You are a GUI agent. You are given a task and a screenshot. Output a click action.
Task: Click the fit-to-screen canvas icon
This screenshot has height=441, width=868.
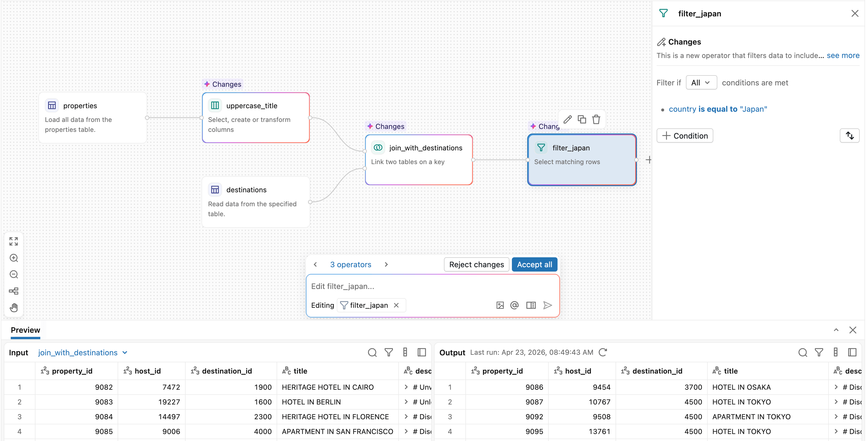(14, 241)
